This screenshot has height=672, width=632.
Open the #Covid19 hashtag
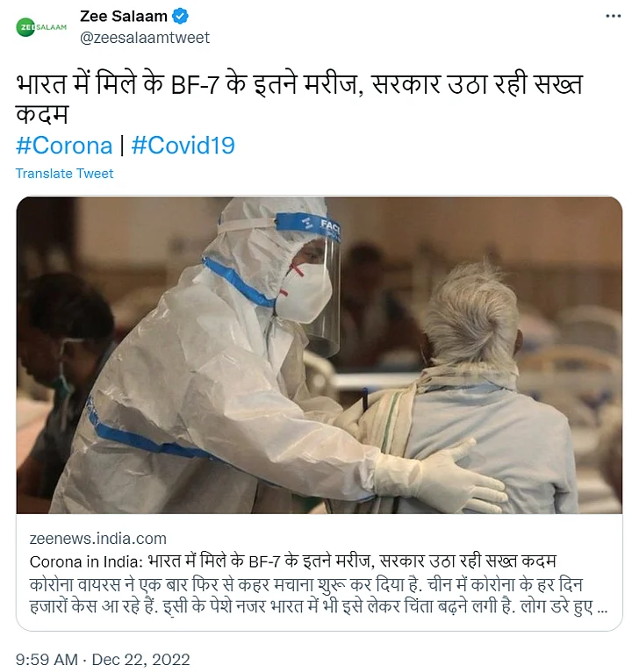pos(183,146)
